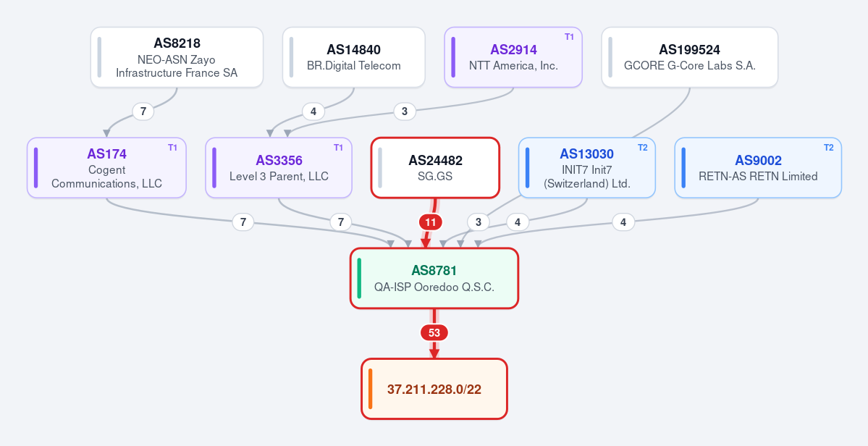Click the T2 badge on AS9002
868x446 pixels.
(828, 148)
